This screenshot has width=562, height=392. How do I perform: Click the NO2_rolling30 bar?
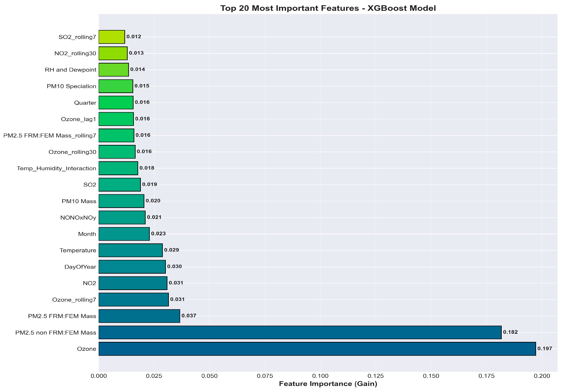coord(113,53)
